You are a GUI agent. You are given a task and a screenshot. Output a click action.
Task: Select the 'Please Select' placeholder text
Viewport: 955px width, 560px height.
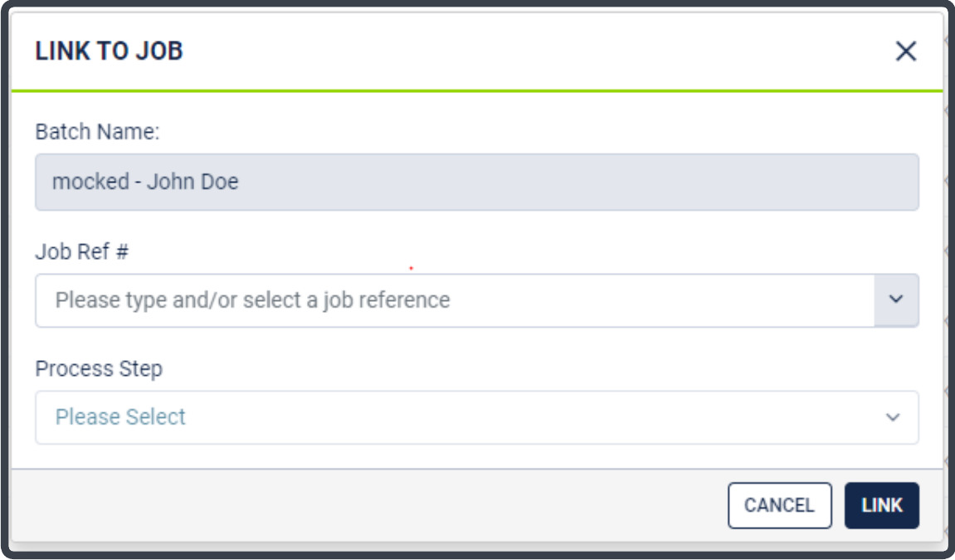[120, 417]
